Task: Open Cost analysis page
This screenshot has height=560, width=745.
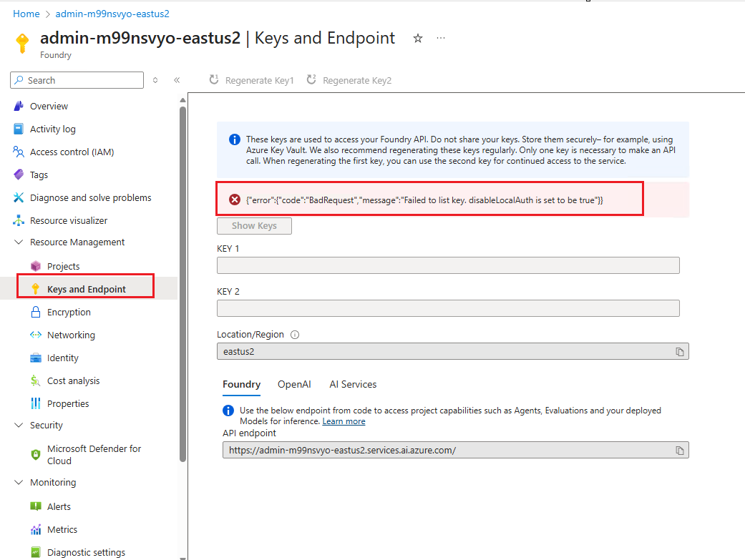Action: pyautogui.click(x=73, y=380)
